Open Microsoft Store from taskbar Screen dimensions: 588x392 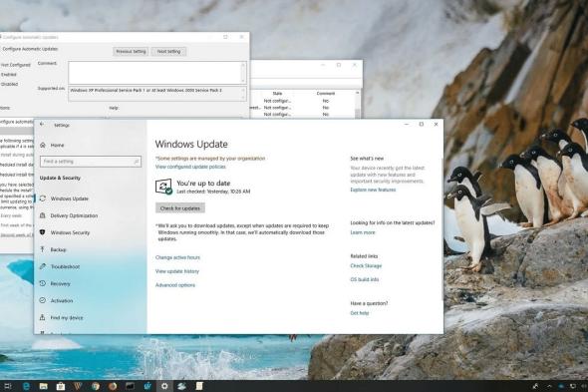pyautogui.click(x=61, y=386)
